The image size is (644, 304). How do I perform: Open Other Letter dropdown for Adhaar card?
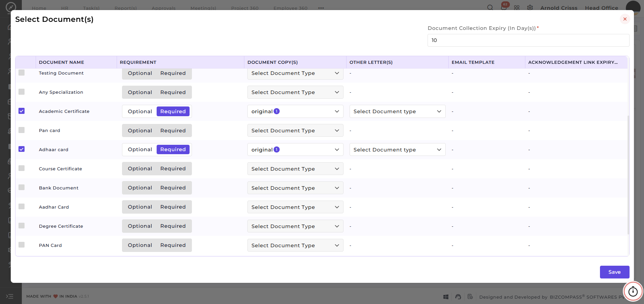click(x=397, y=150)
